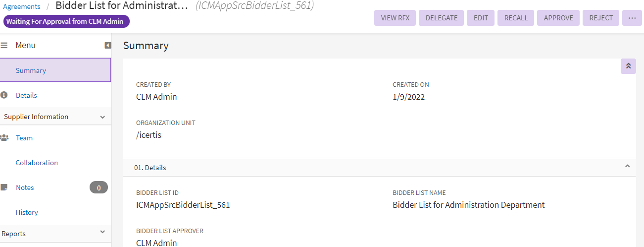Select the Summary menu item
The height and width of the screenshot is (247, 644).
(x=31, y=70)
